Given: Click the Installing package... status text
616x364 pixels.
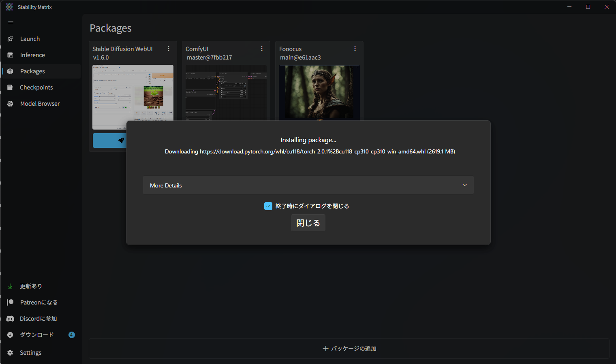Looking at the screenshot, I should (x=308, y=140).
